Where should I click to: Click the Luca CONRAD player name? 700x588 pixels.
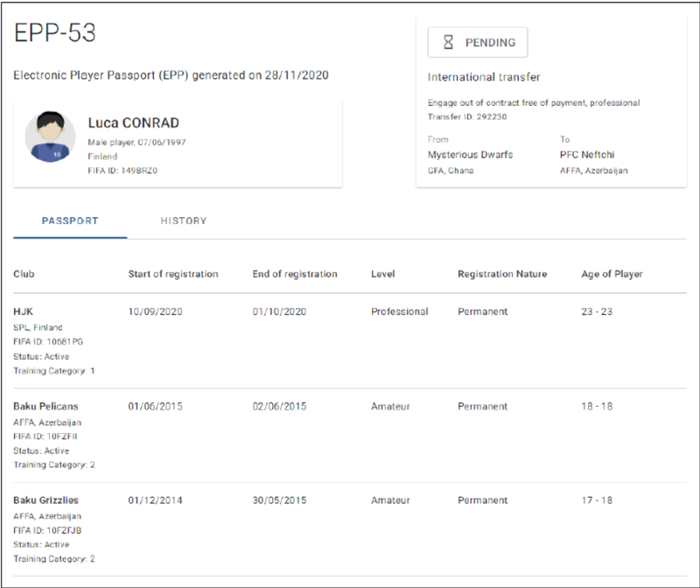click(x=134, y=122)
